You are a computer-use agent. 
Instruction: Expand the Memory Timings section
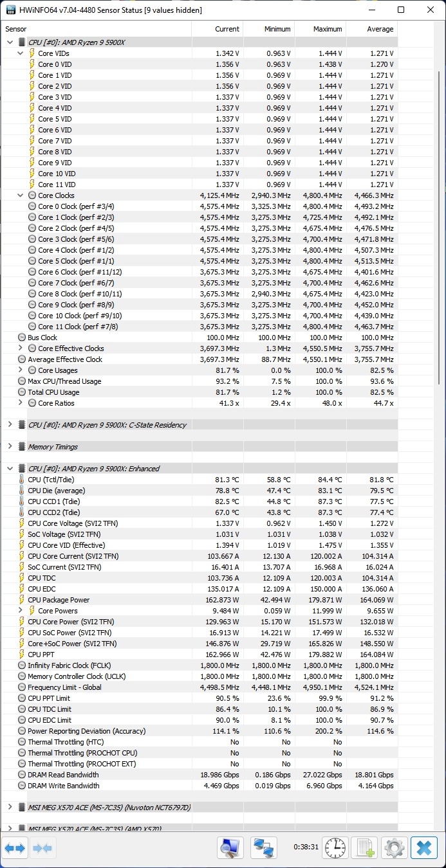(10, 447)
